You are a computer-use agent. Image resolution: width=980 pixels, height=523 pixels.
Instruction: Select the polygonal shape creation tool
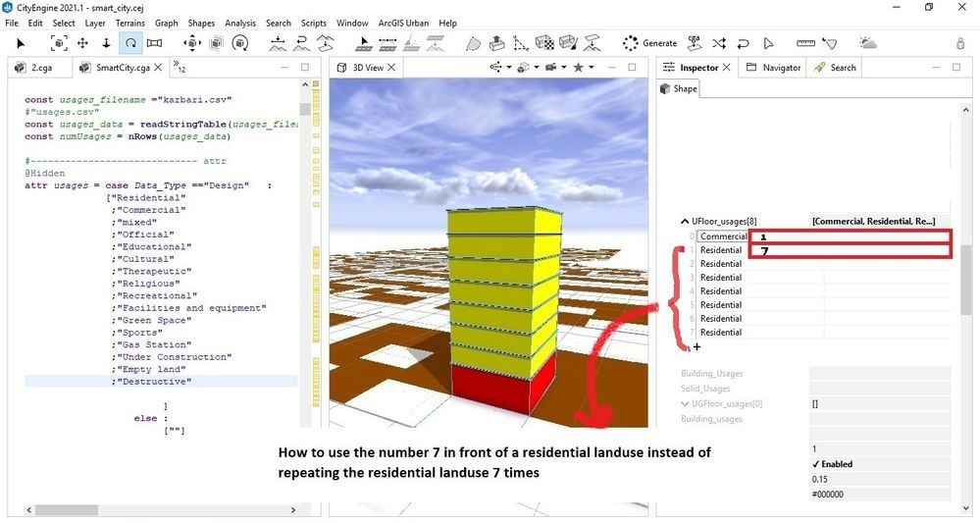pos(473,43)
